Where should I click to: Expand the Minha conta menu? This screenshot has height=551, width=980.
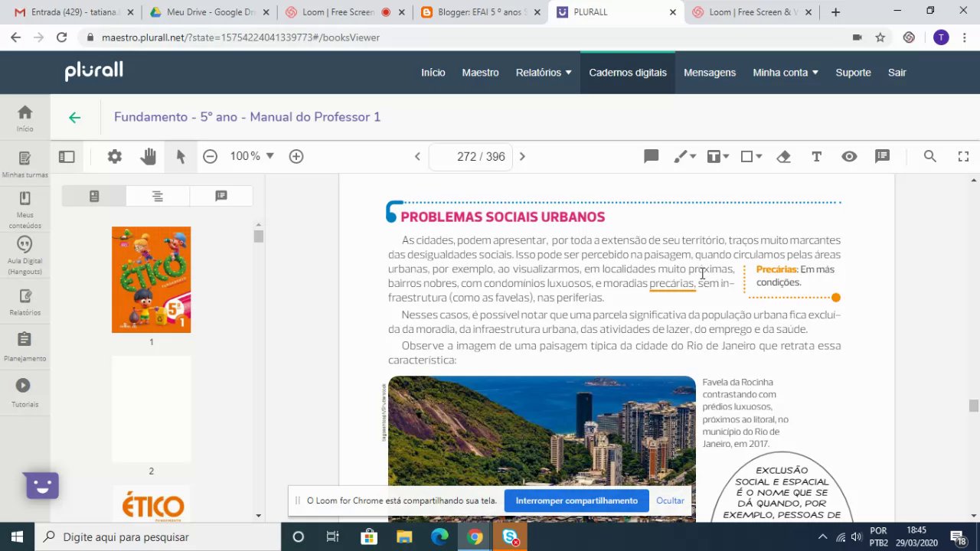point(786,73)
